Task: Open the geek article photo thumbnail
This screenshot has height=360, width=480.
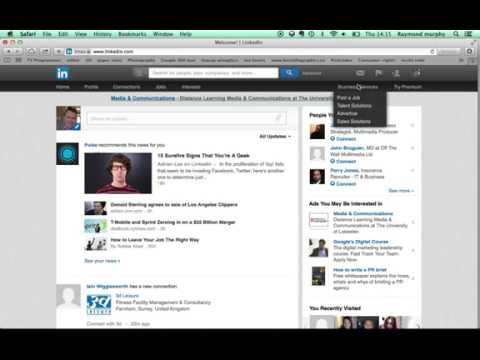Action: [118, 173]
